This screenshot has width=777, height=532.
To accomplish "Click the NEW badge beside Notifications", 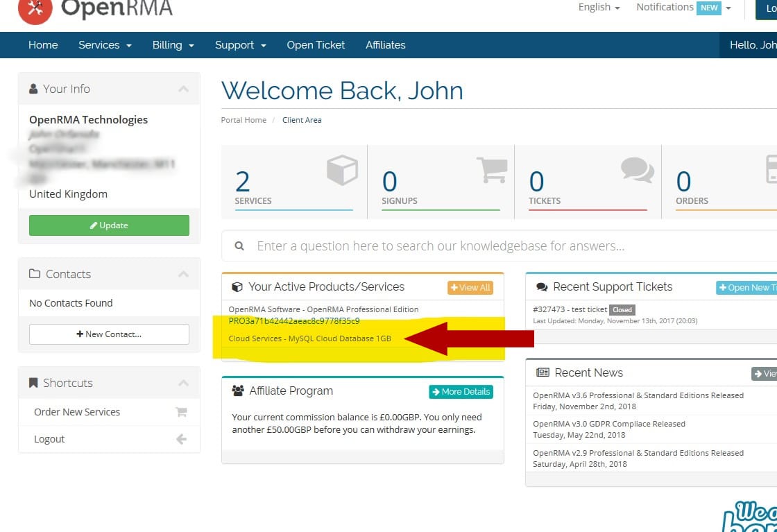I will pyautogui.click(x=708, y=8).
